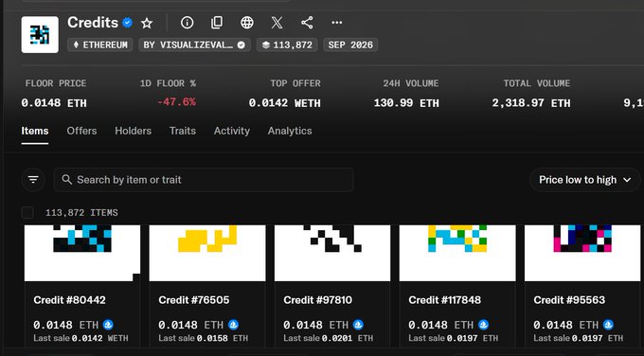This screenshot has height=356, width=644.
Task: Share the collection with share icon
Action: coord(307,23)
